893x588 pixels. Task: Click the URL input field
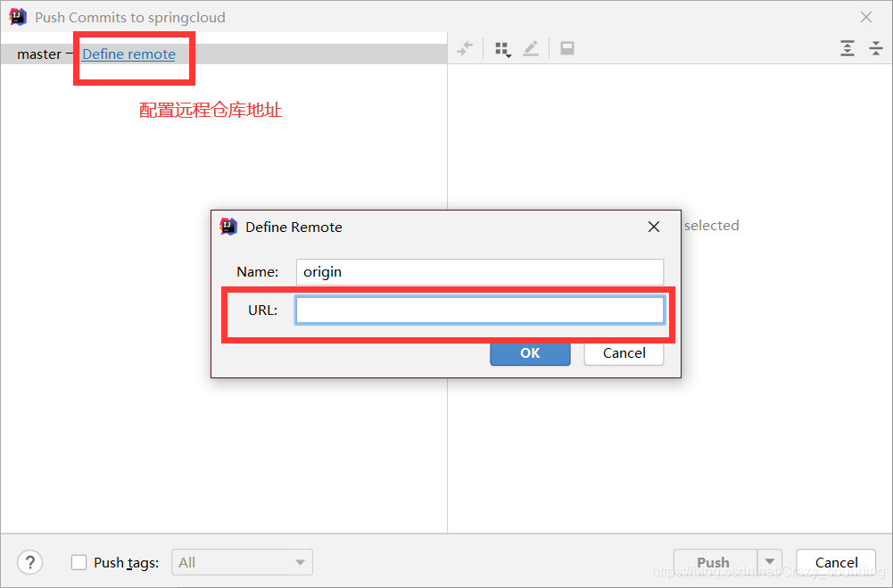(x=480, y=310)
